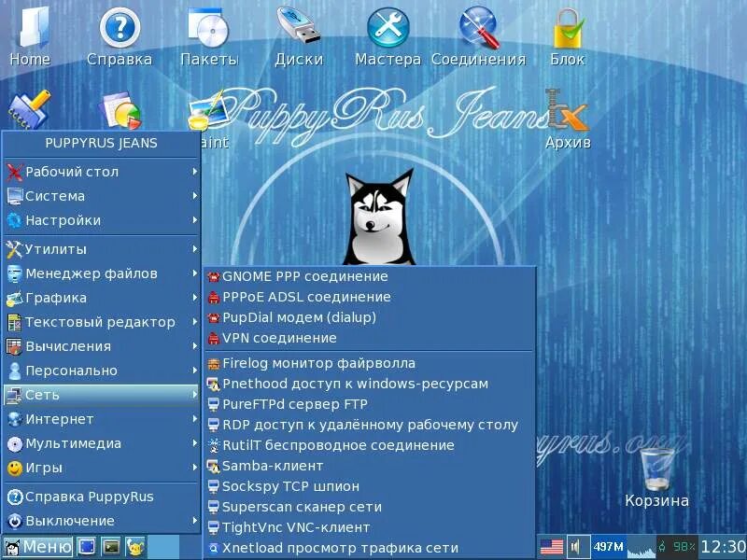The image size is (747, 560).
Task: Click the US flag keyboard layout indicator
Action: pyautogui.click(x=552, y=547)
